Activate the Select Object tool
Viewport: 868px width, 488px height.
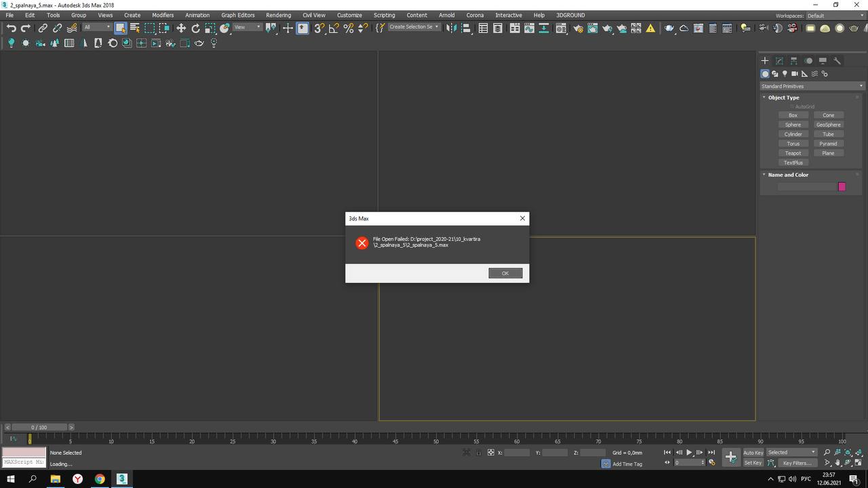pyautogui.click(x=120, y=28)
